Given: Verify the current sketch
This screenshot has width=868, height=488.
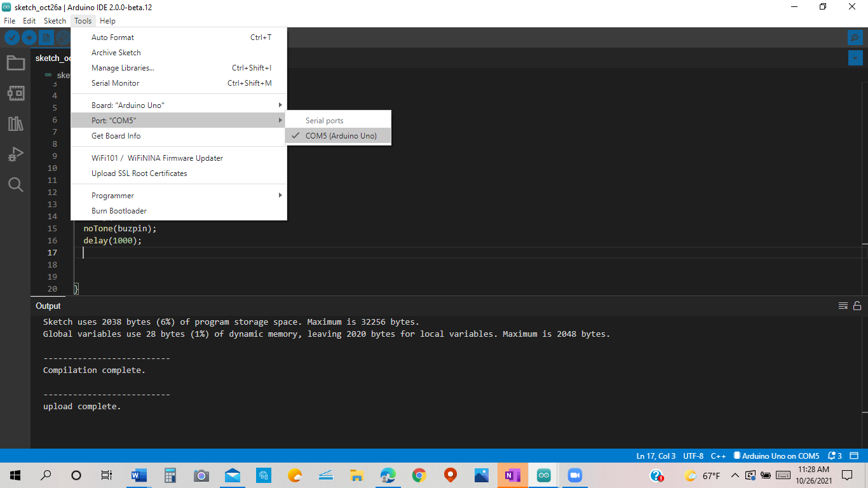Looking at the screenshot, I should pyautogui.click(x=12, y=37).
